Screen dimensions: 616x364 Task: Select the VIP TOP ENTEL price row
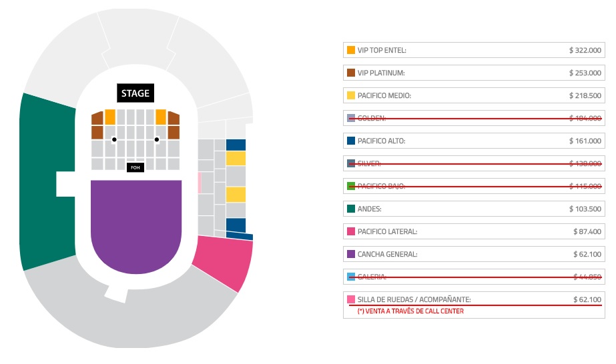coord(474,50)
